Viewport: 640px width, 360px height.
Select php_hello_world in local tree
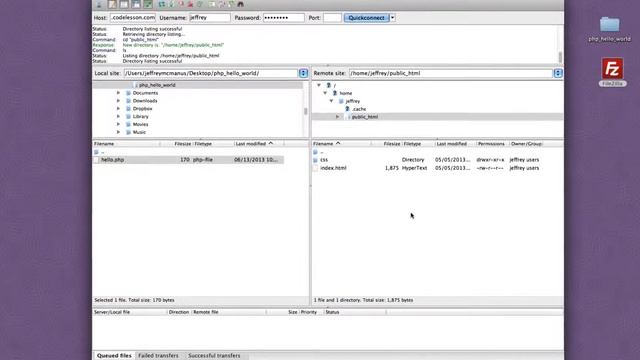coord(157,85)
